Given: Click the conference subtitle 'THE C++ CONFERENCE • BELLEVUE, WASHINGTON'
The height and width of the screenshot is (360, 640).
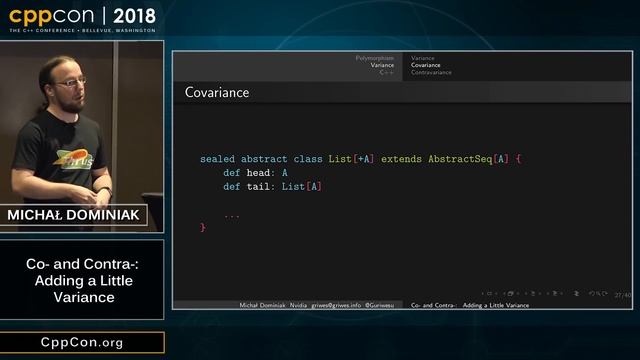Looking at the screenshot, I should [x=82, y=31].
